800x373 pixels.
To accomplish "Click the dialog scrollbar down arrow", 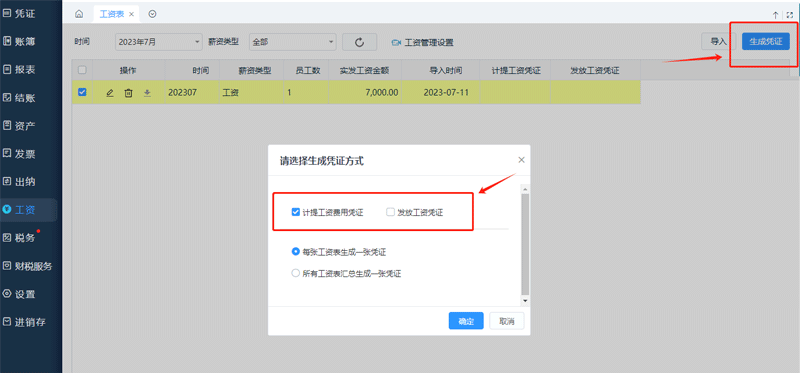I will tap(525, 301).
